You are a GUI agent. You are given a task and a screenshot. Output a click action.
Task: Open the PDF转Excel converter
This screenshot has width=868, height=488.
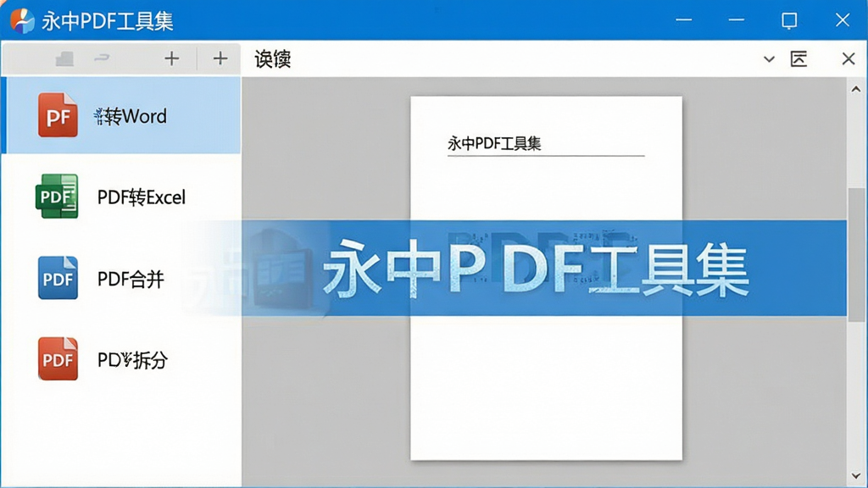point(122,197)
